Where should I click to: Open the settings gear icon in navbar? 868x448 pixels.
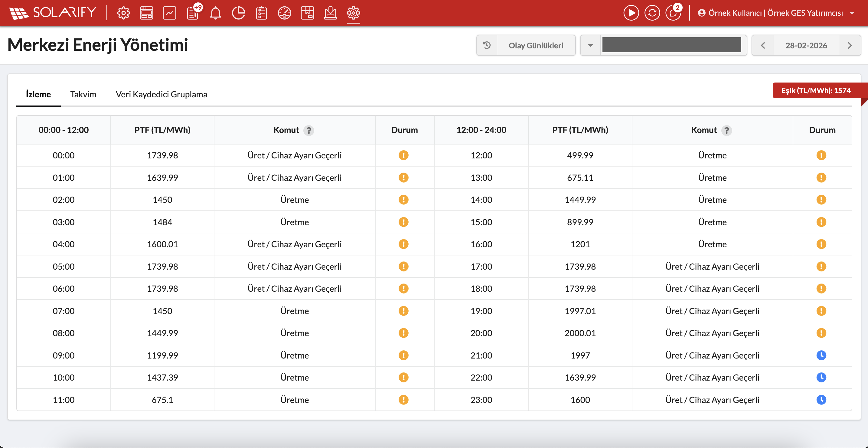pyautogui.click(x=123, y=13)
